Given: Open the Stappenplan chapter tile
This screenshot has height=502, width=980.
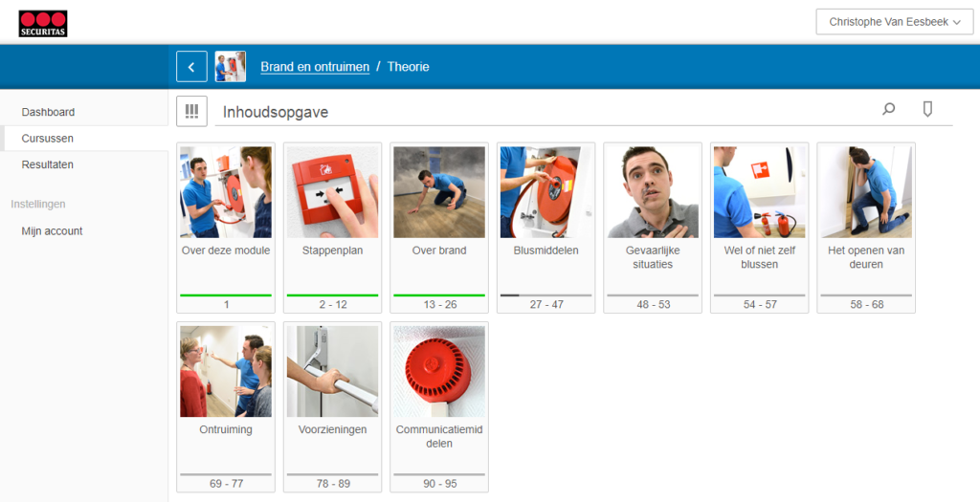Looking at the screenshot, I should [x=332, y=228].
